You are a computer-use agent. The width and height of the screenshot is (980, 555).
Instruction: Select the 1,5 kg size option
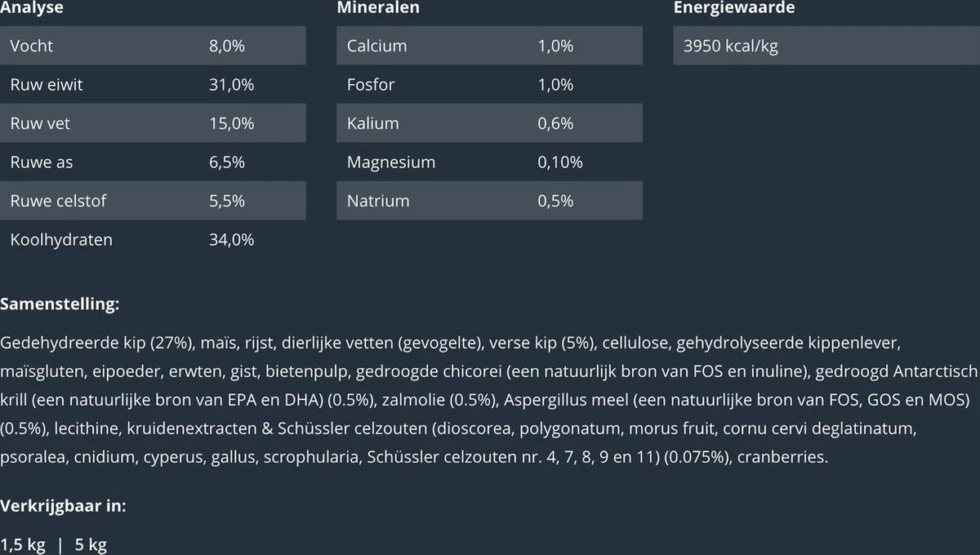(23, 544)
